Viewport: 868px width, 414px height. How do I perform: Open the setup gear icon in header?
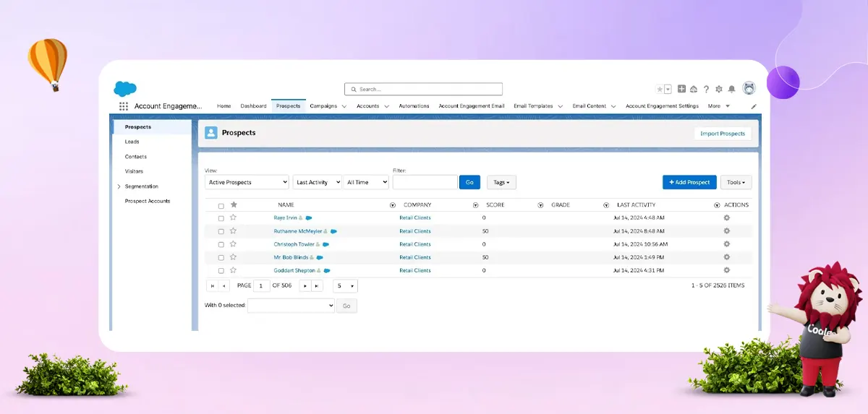pos(718,89)
